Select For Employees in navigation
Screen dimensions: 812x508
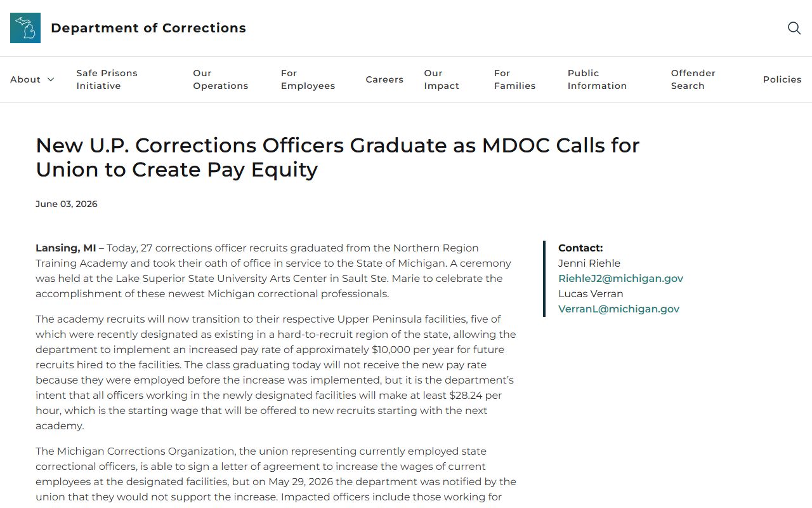tap(308, 79)
